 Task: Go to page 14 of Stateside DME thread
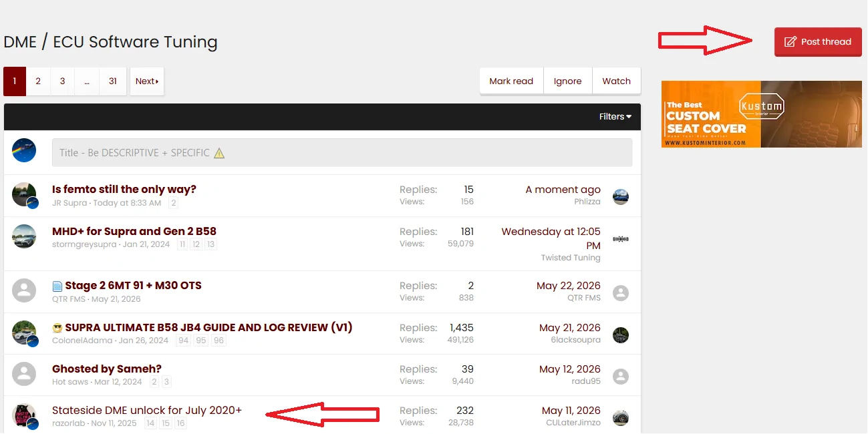151,423
